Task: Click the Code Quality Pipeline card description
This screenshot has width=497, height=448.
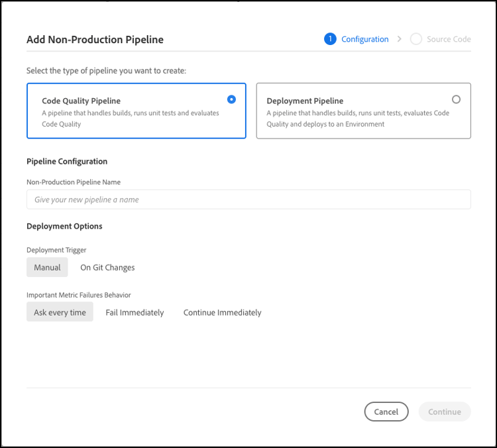Action: pos(131,118)
